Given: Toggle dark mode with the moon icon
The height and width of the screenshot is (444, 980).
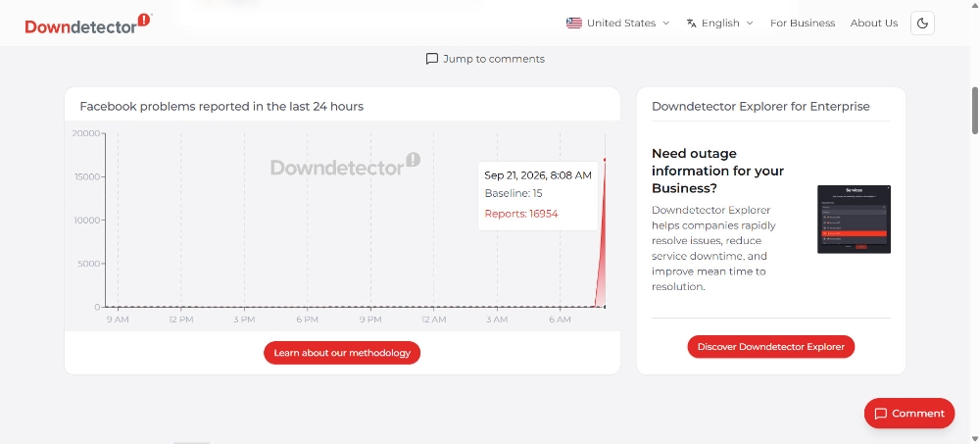Looking at the screenshot, I should (x=922, y=24).
